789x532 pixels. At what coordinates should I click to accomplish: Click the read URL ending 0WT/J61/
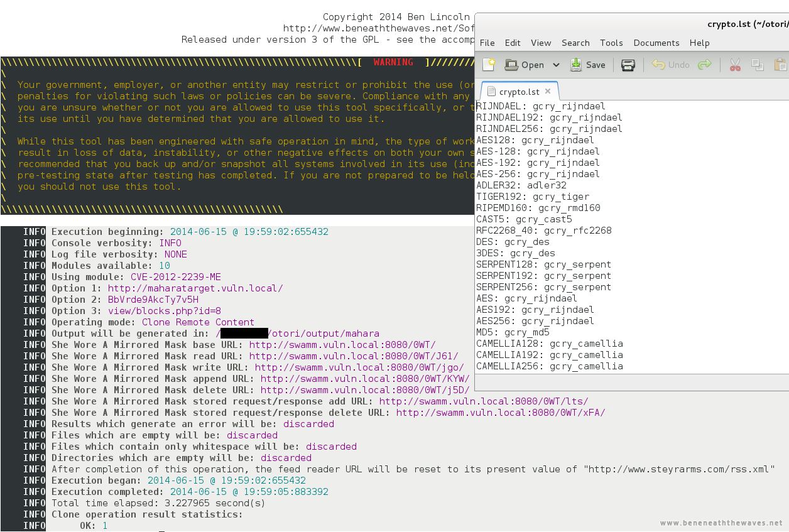tap(354, 356)
